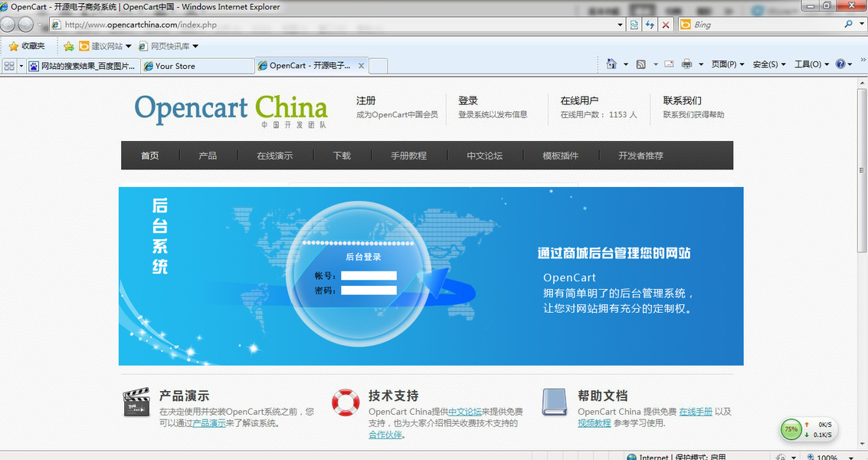Click the book icon beside 帮助文档
The height and width of the screenshot is (460, 868).
[555, 402]
